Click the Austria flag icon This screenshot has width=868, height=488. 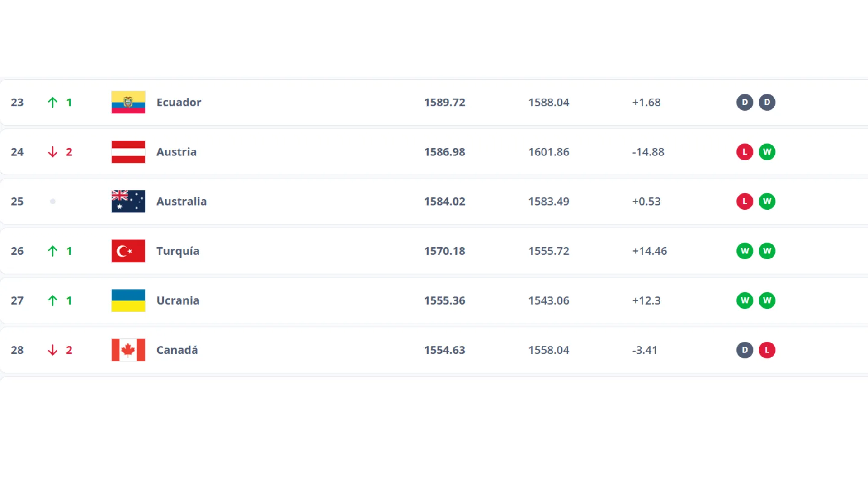128,152
